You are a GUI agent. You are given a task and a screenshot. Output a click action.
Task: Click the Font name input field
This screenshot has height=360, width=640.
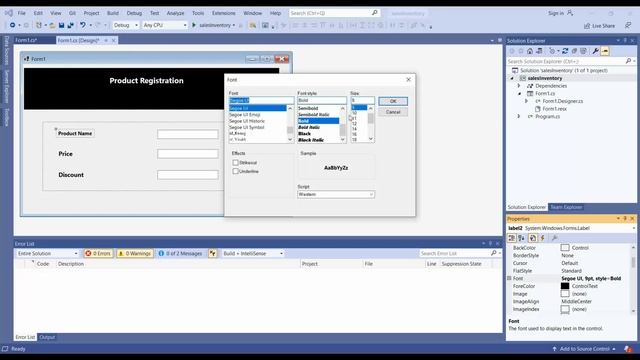pos(261,100)
